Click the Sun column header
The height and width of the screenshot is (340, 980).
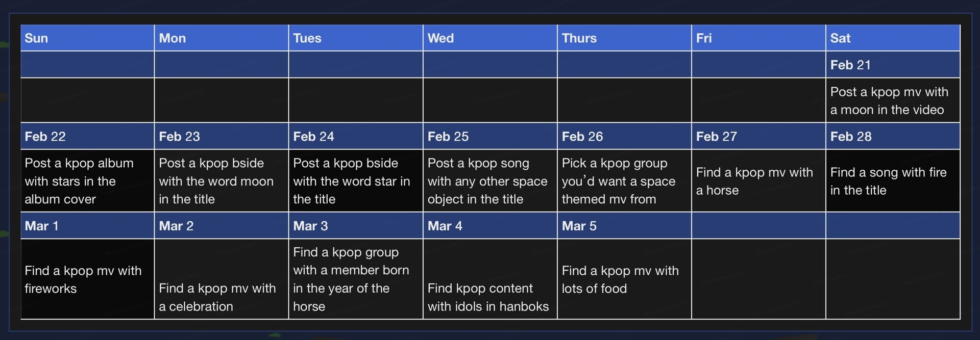pos(87,38)
